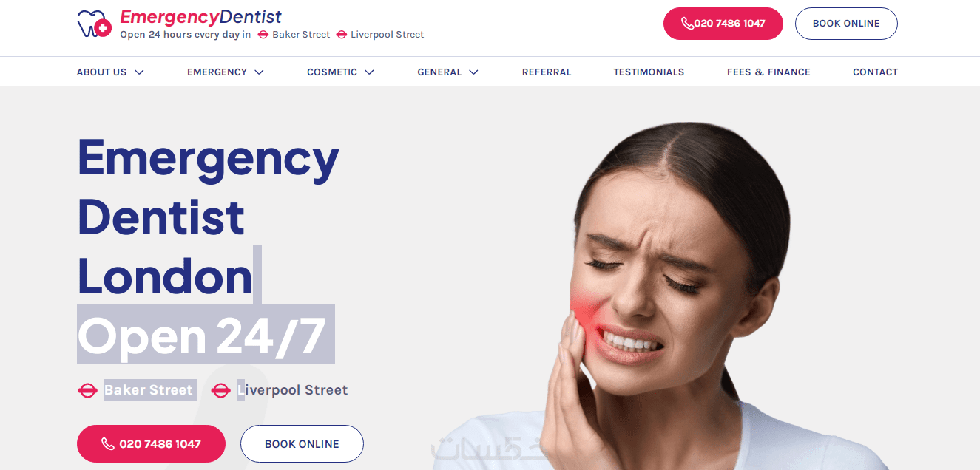Click the phone icon in header call button
The height and width of the screenshot is (470, 980).
[687, 24]
